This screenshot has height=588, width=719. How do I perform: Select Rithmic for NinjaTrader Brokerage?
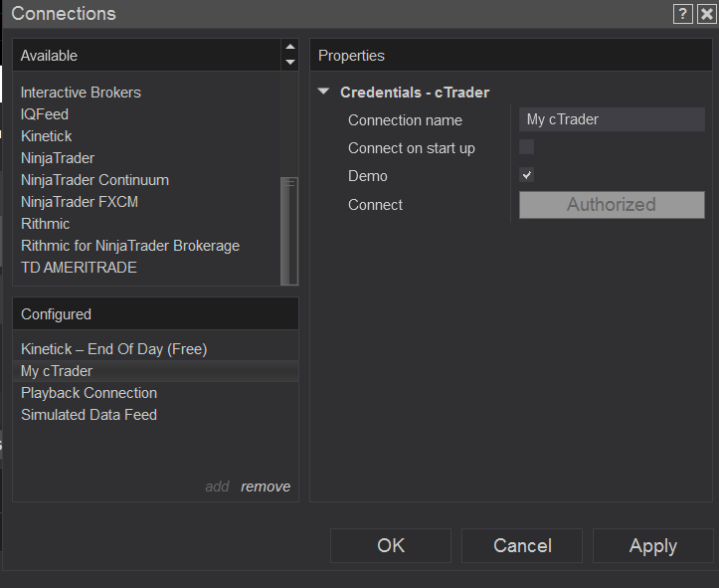(130, 246)
